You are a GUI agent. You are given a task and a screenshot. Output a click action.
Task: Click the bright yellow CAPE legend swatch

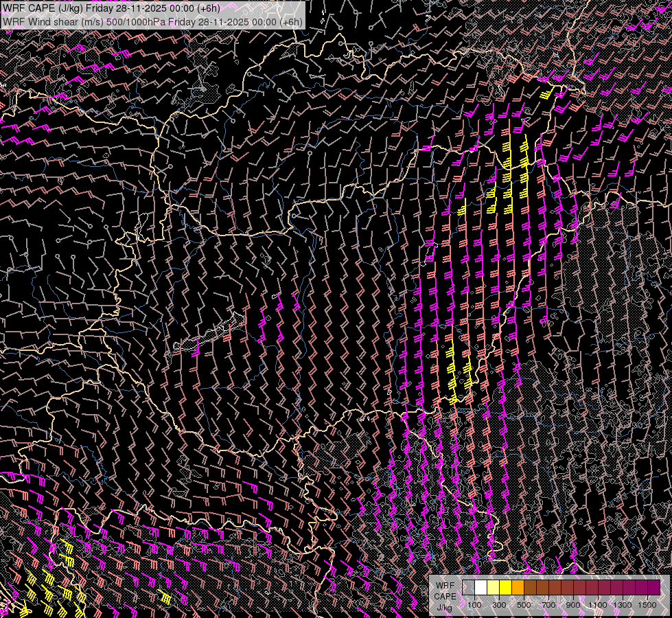506,588
